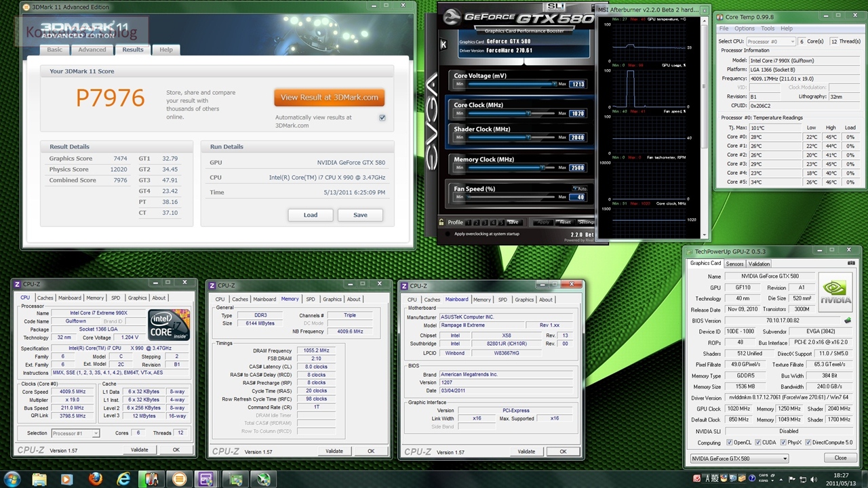Launch Firefox from the taskbar
The width and height of the screenshot is (868, 488).
click(x=95, y=479)
